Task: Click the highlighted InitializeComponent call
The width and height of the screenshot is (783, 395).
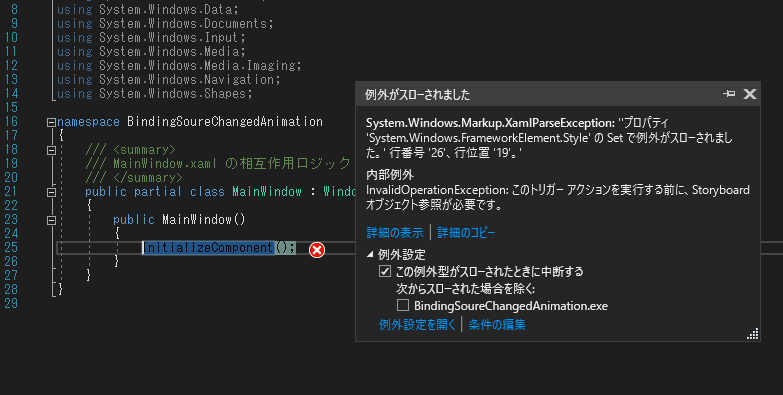Action: 219,248
